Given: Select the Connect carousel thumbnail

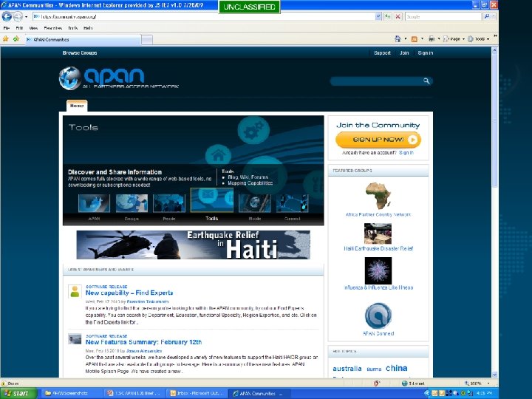Looking at the screenshot, I should [x=293, y=203].
